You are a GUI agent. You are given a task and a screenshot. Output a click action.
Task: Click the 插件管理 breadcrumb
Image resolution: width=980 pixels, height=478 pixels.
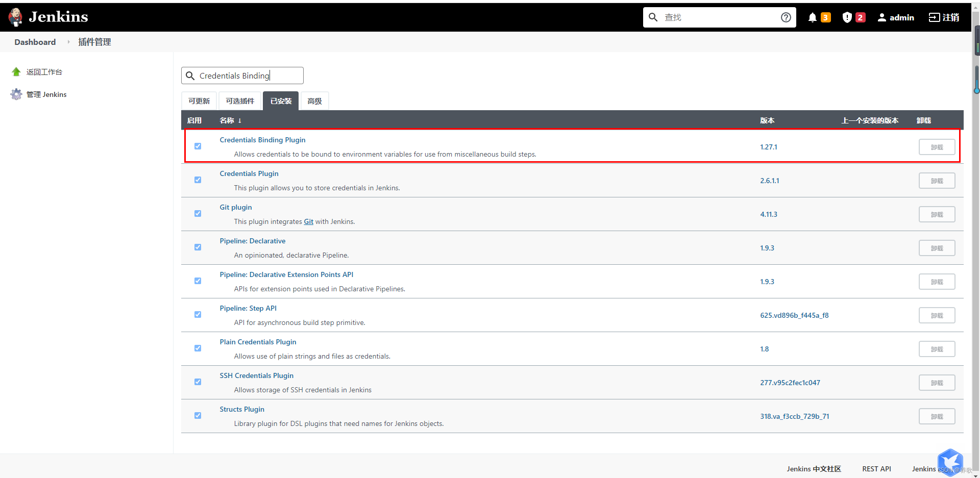[94, 42]
